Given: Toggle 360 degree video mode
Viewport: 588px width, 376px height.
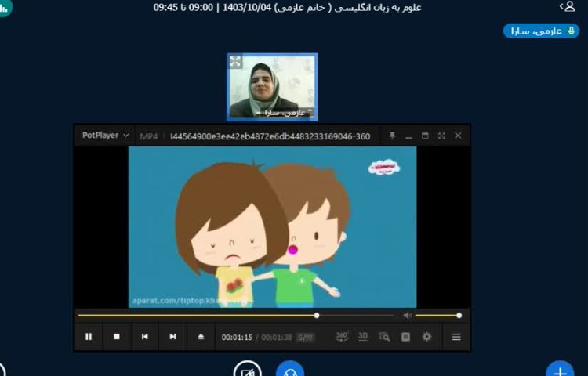Looking at the screenshot, I should tap(342, 336).
